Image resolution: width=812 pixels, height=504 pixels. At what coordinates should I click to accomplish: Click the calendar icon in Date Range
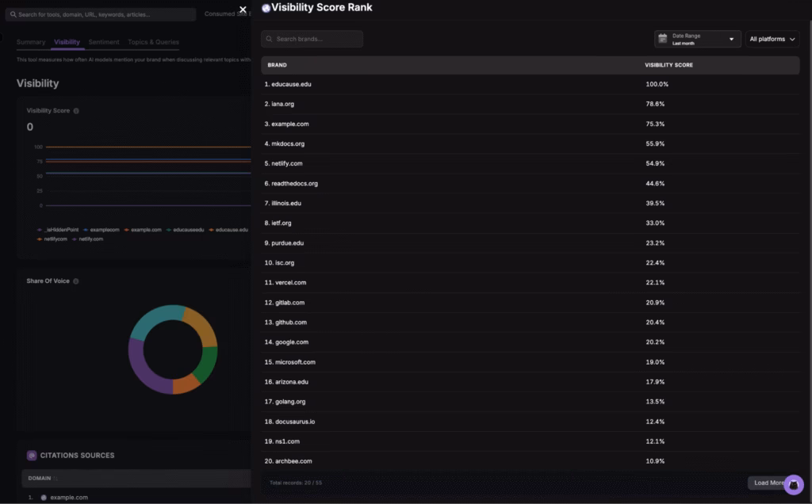[x=662, y=39]
